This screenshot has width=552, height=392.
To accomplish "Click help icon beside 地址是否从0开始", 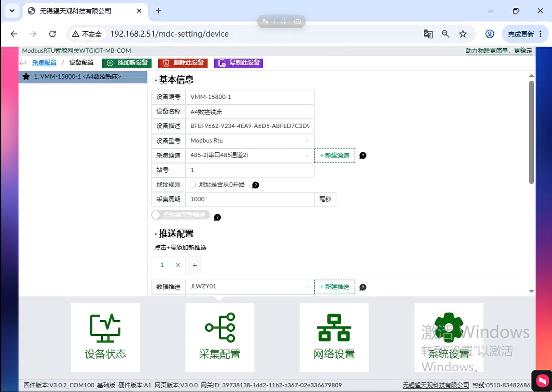I will pos(256,185).
